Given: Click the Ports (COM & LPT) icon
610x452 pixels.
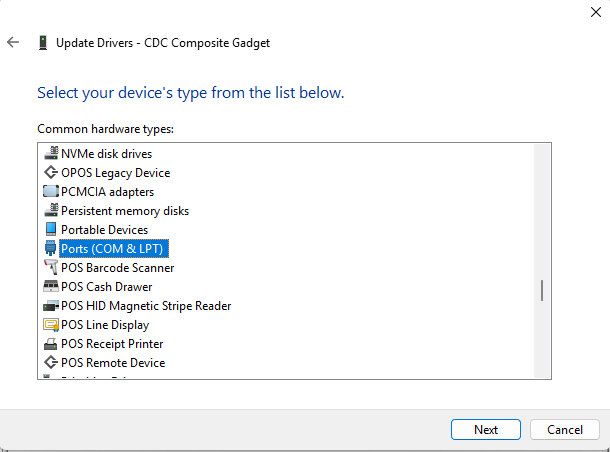Looking at the screenshot, I should (51, 249).
